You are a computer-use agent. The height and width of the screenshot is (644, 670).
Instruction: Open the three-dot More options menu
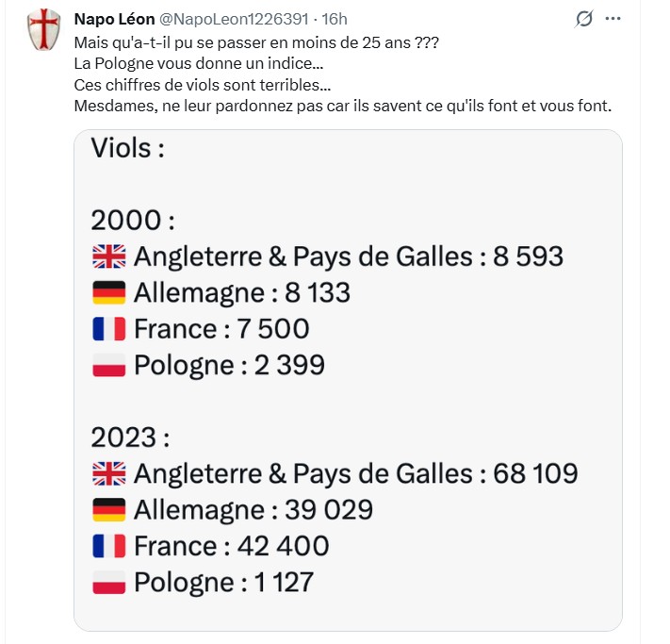pos(613,19)
